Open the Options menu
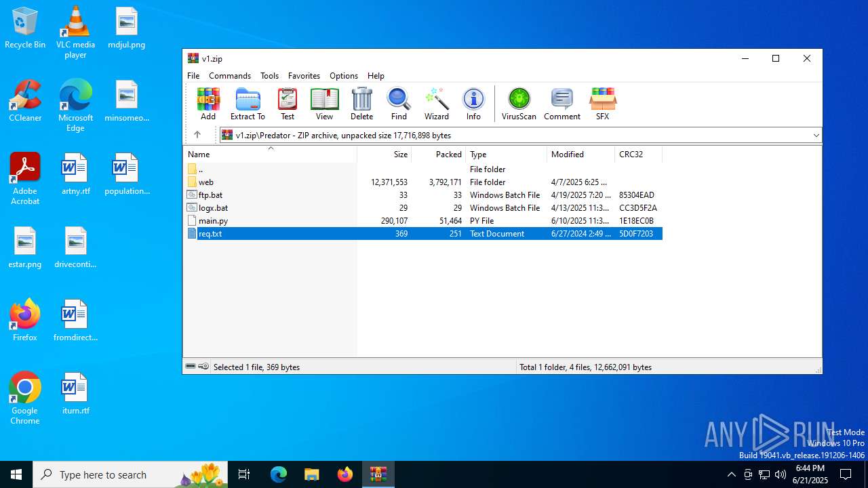The height and width of the screenshot is (488, 868). point(344,76)
